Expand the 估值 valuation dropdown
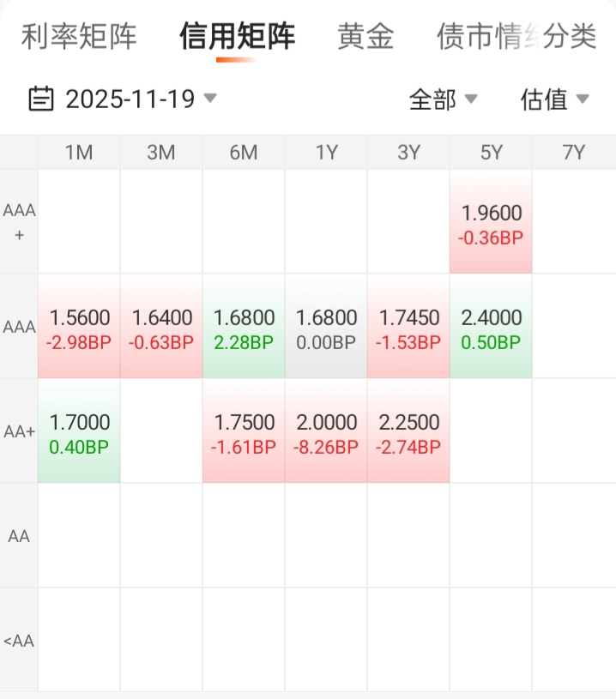The height and width of the screenshot is (699, 616). (554, 99)
